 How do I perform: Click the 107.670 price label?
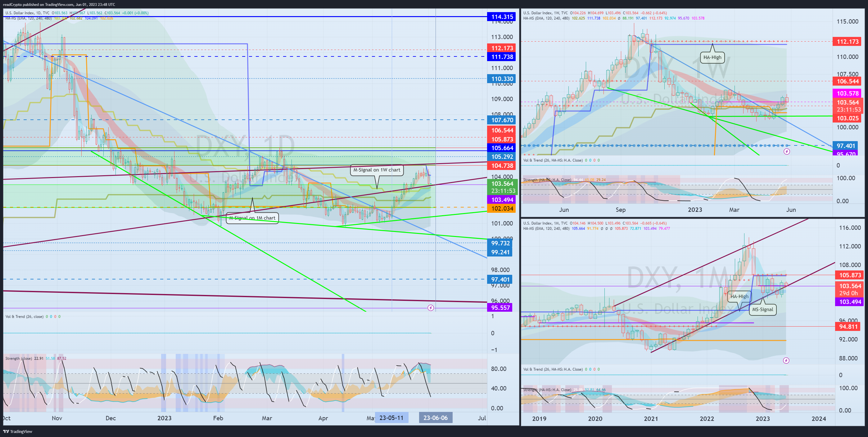pos(501,120)
